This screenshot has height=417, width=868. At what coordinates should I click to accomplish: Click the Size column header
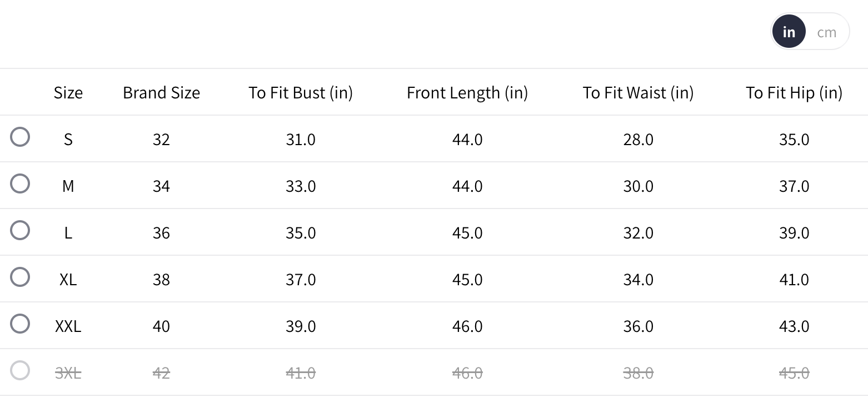[x=68, y=92]
